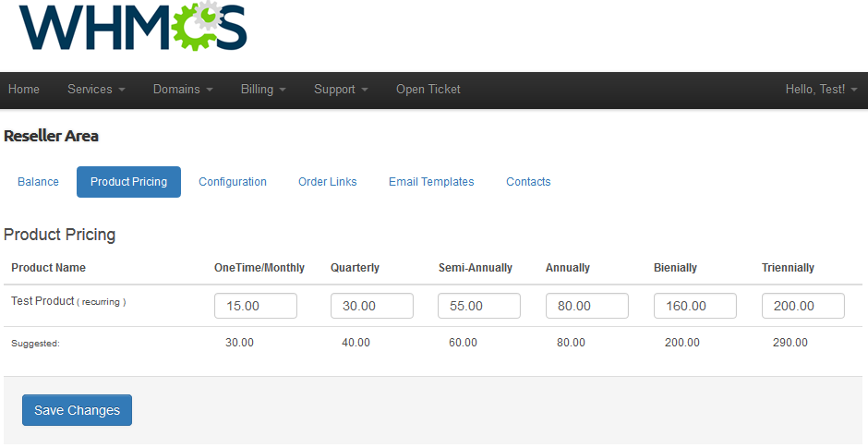Click the Save Changes button
This screenshot has height=448, width=868.
[77, 410]
